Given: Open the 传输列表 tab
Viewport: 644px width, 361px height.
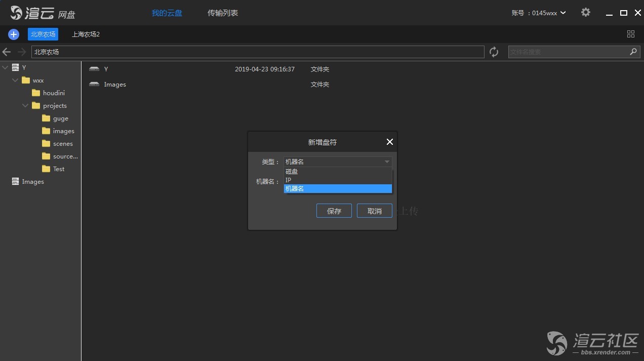Looking at the screenshot, I should (x=223, y=13).
